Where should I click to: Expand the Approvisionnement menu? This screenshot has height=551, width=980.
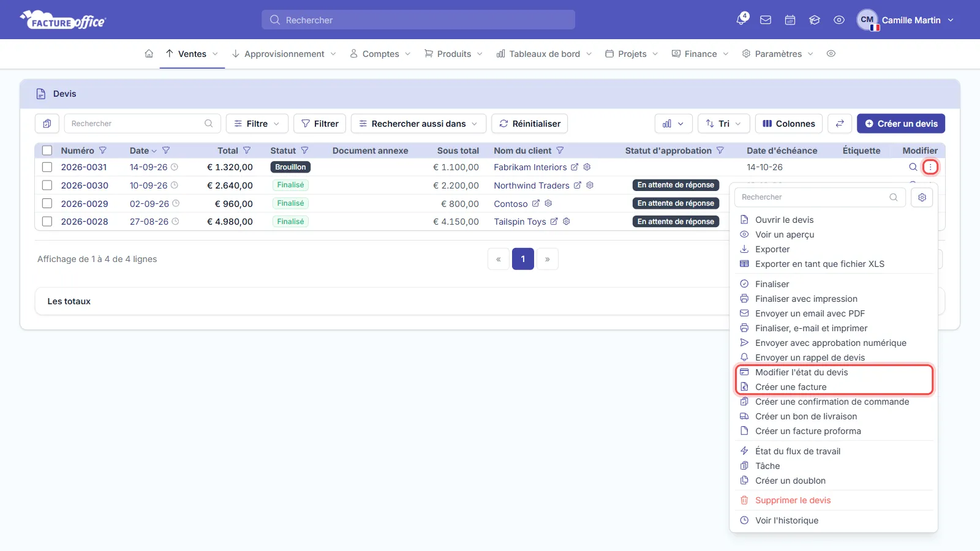pos(284,54)
